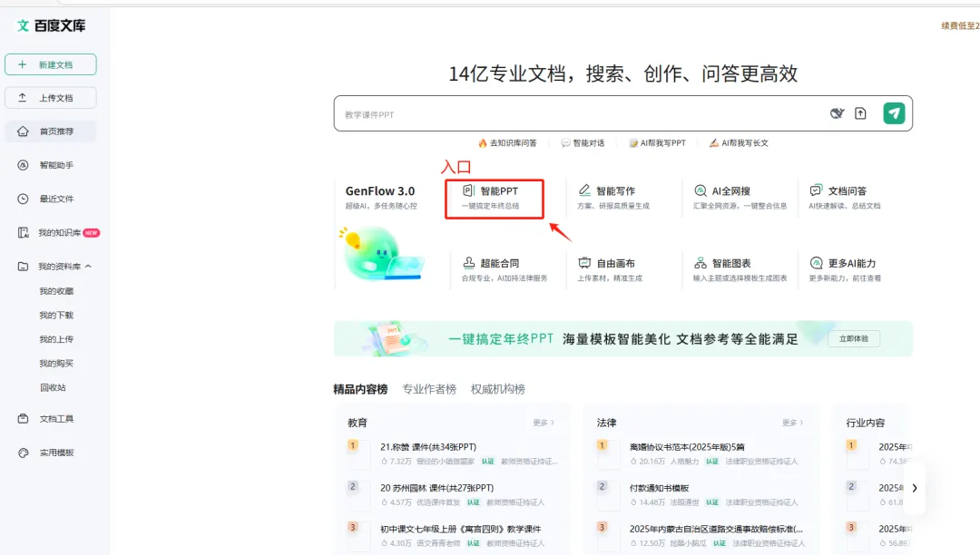Click the right arrow to scroll ranking cards
980x555 pixels.
915,488
